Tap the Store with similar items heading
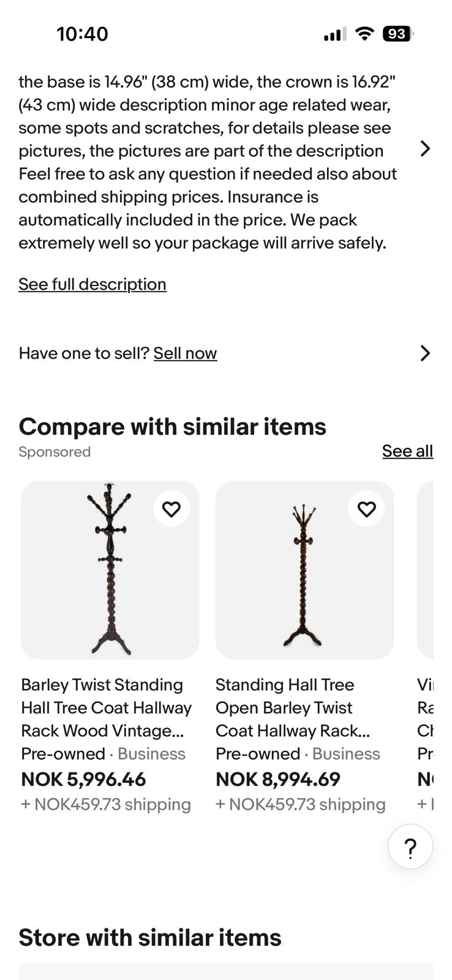 click(x=150, y=938)
